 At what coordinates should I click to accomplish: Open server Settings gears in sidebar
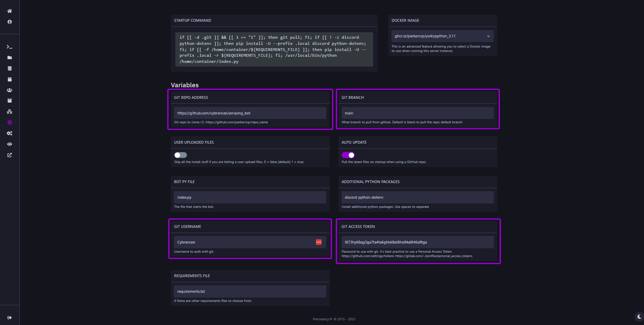[x=10, y=133]
